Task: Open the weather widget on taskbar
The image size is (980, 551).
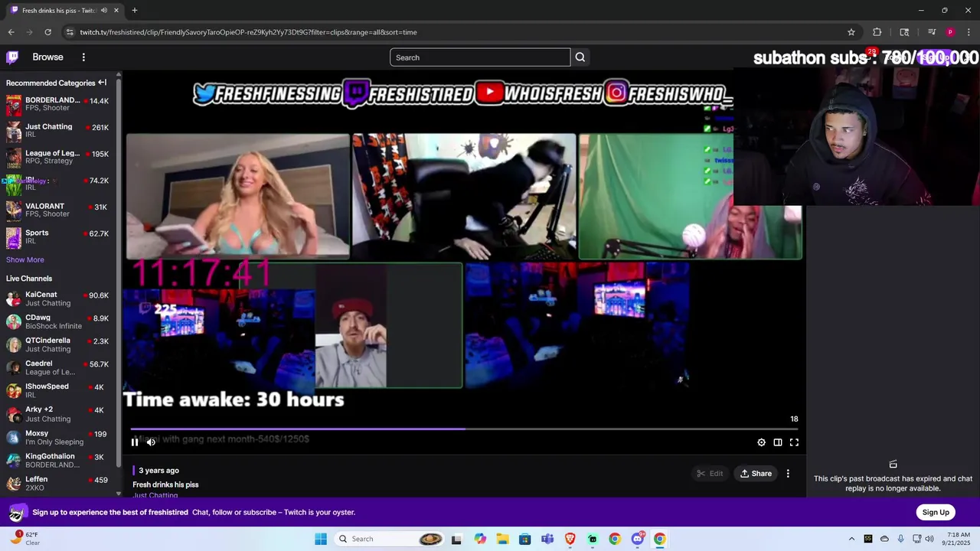Action: pyautogui.click(x=25, y=539)
